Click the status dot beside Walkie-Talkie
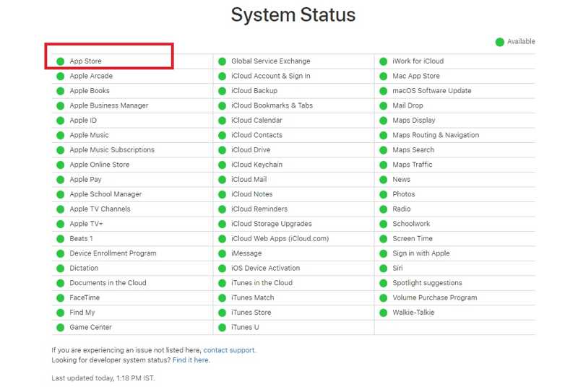578x392 pixels. 384,313
